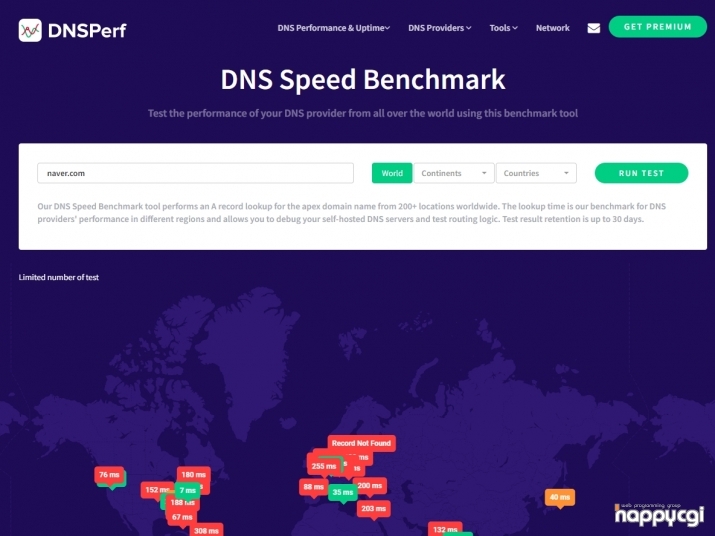Select the 88 ms map marker
The height and width of the screenshot is (536, 715).
[x=314, y=487]
